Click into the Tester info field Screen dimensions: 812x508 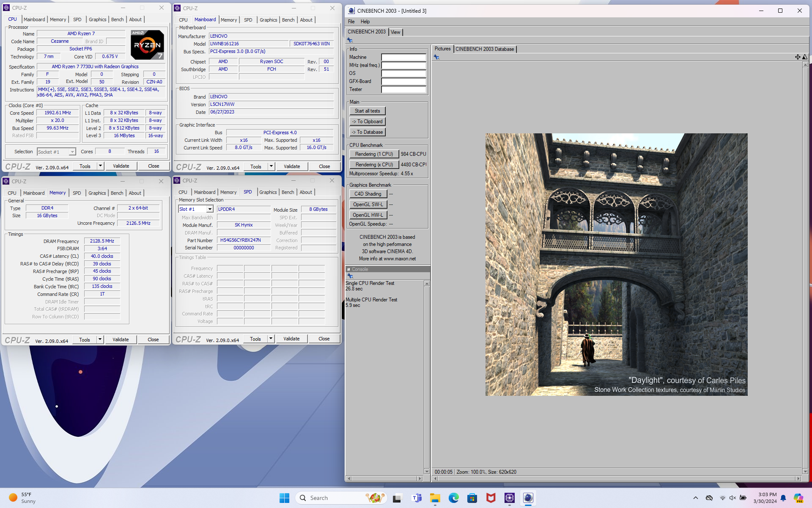click(x=403, y=89)
